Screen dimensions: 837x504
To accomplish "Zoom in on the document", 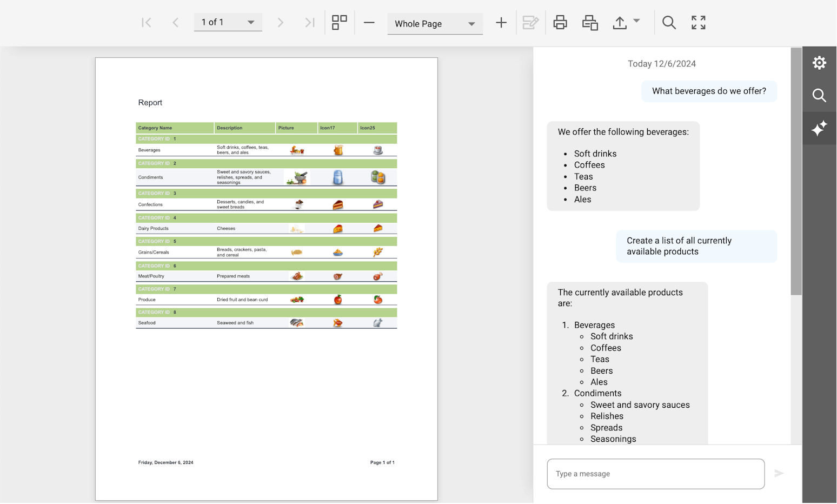I will 501,23.
